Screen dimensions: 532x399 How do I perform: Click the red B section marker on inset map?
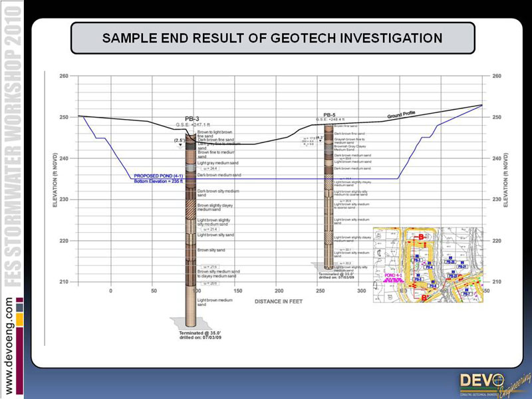tap(420, 237)
